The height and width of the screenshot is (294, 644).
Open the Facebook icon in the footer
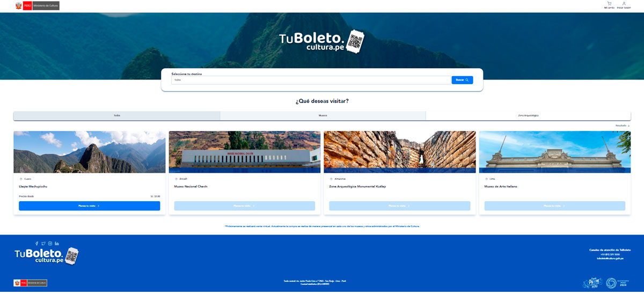pyautogui.click(x=37, y=244)
